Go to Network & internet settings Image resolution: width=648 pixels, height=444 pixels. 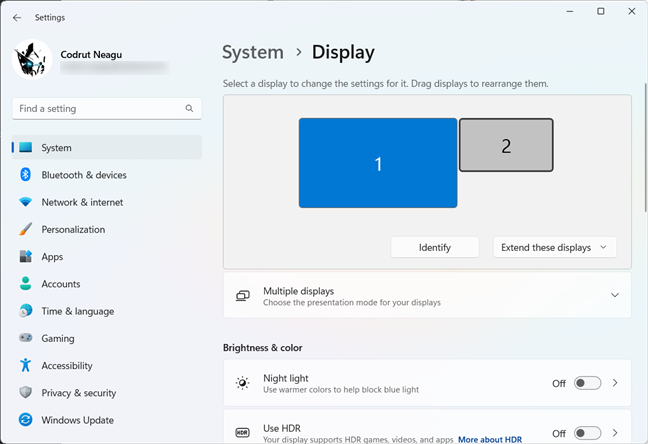click(x=82, y=202)
